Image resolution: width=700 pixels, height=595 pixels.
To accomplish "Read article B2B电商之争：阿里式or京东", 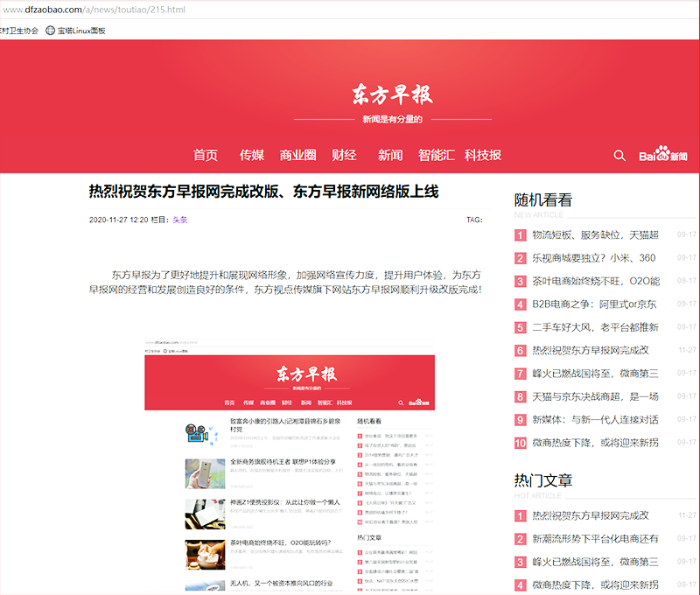I will coord(594,304).
